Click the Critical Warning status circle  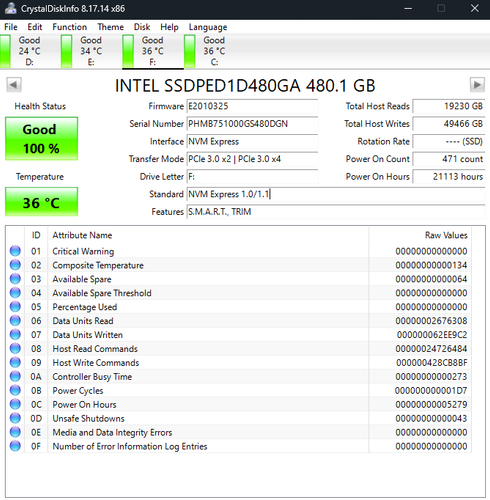tap(15, 251)
